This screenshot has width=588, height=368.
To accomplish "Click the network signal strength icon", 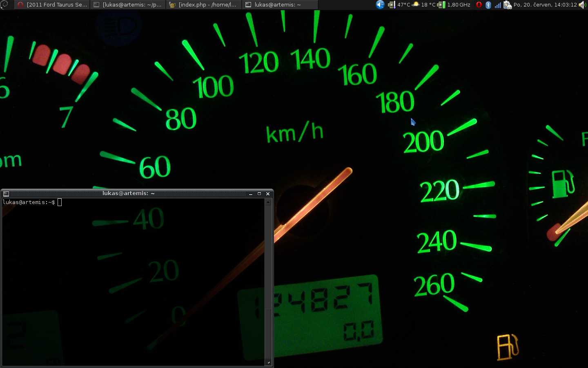I will point(498,5).
